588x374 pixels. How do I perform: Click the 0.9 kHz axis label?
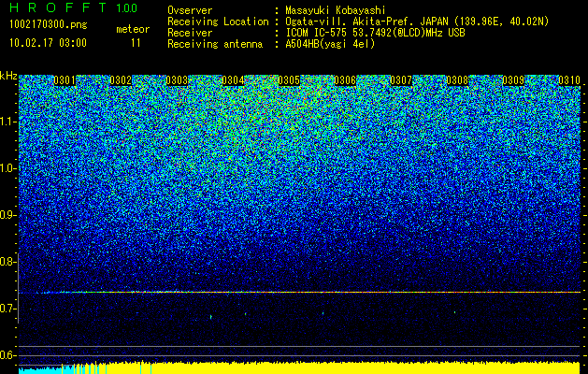[x=8, y=215]
